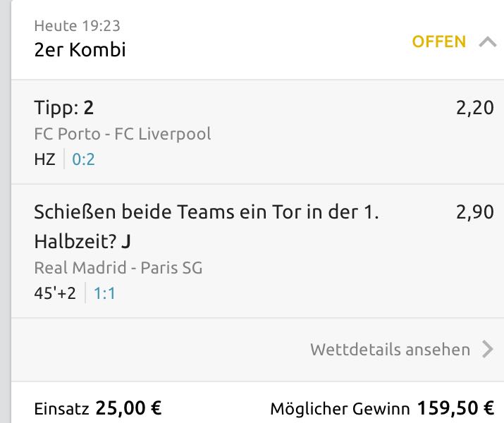Open the Wettdetails ansehen link
The image size is (504, 423).
pos(390,349)
